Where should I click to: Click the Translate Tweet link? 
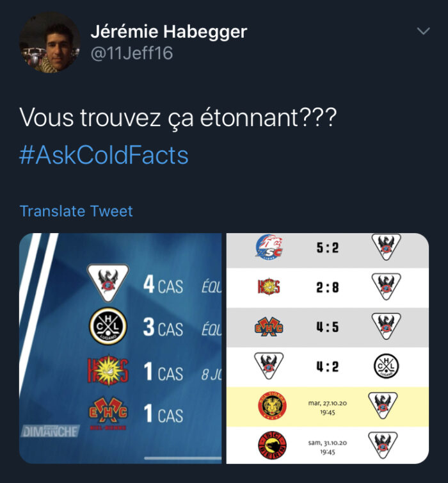(76, 211)
